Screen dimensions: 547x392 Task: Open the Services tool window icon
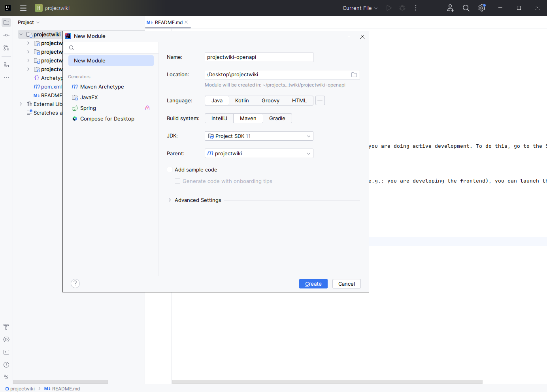(x=6, y=339)
